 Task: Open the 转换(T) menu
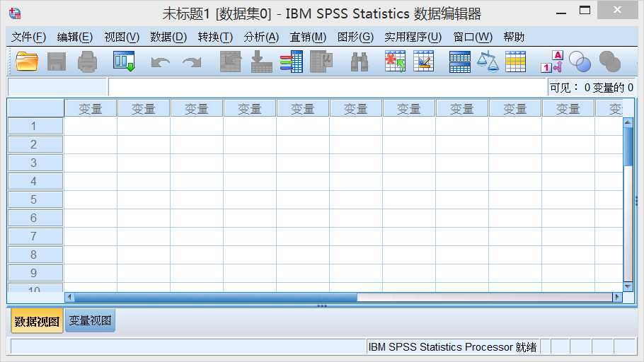click(x=215, y=37)
